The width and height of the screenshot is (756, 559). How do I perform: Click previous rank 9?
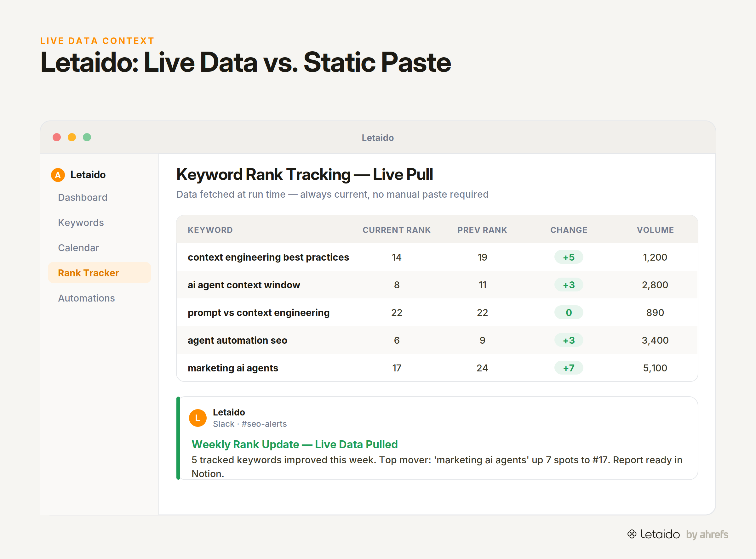(x=482, y=341)
